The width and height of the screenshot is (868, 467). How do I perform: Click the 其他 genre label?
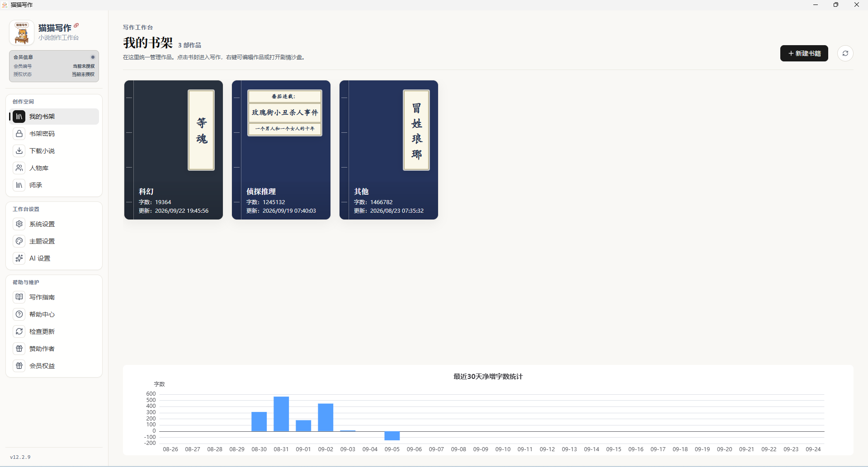tap(361, 191)
